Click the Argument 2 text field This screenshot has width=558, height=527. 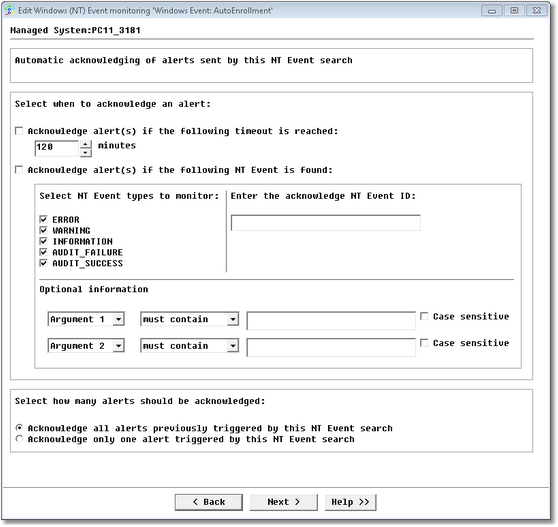[x=331, y=347]
